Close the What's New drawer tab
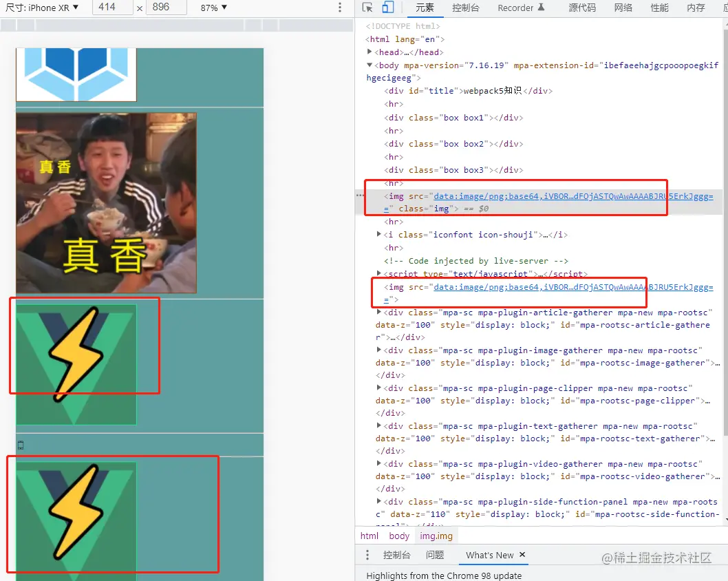Screen dimensions: 728x581 click(522, 555)
